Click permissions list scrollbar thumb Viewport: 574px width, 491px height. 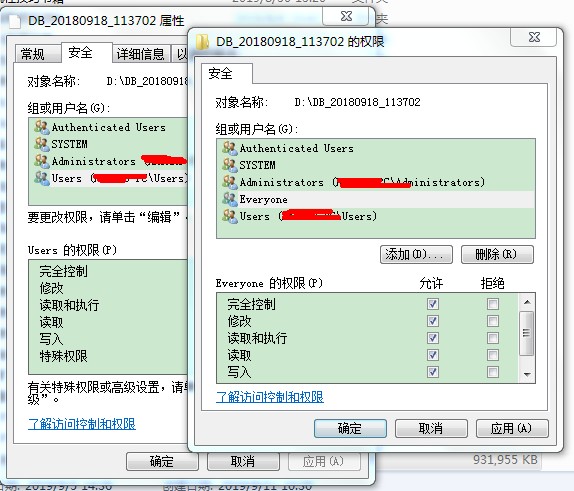click(527, 333)
